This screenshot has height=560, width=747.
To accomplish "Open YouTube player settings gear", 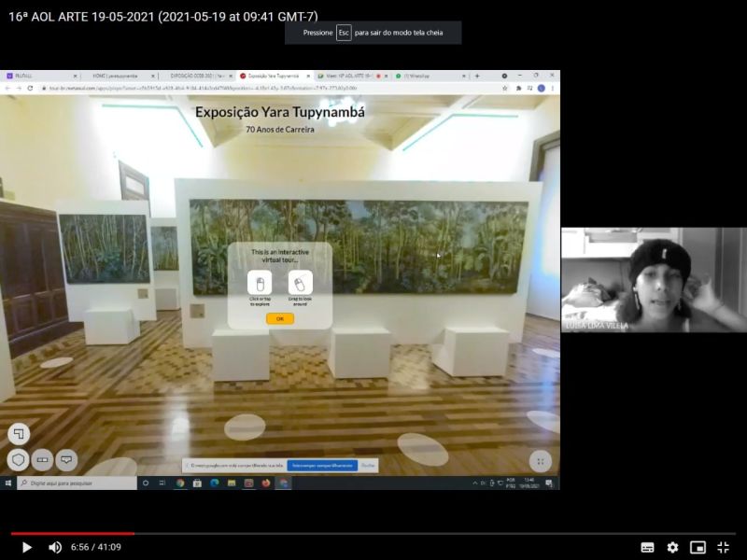I will tap(672, 547).
